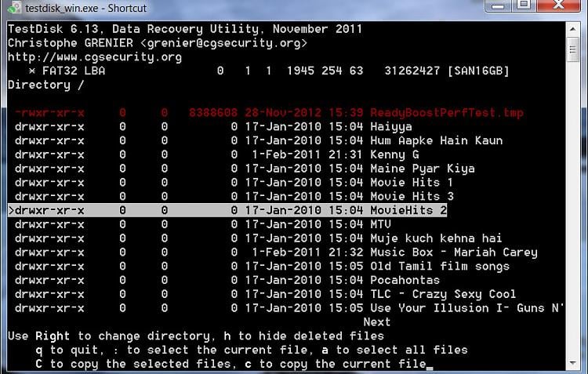This screenshot has height=374, width=588.
Task: Click the testdisk app icon in title bar
Action: (14, 8)
